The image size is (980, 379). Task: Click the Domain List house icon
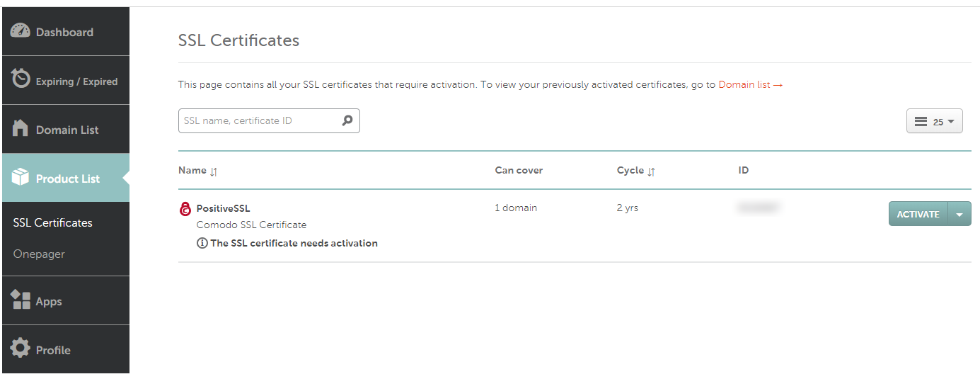tap(21, 129)
